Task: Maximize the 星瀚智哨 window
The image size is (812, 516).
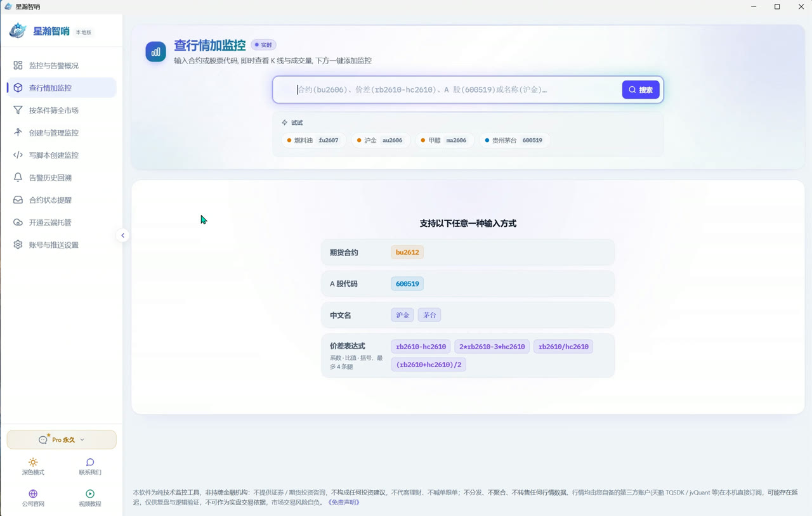Action: (x=777, y=7)
